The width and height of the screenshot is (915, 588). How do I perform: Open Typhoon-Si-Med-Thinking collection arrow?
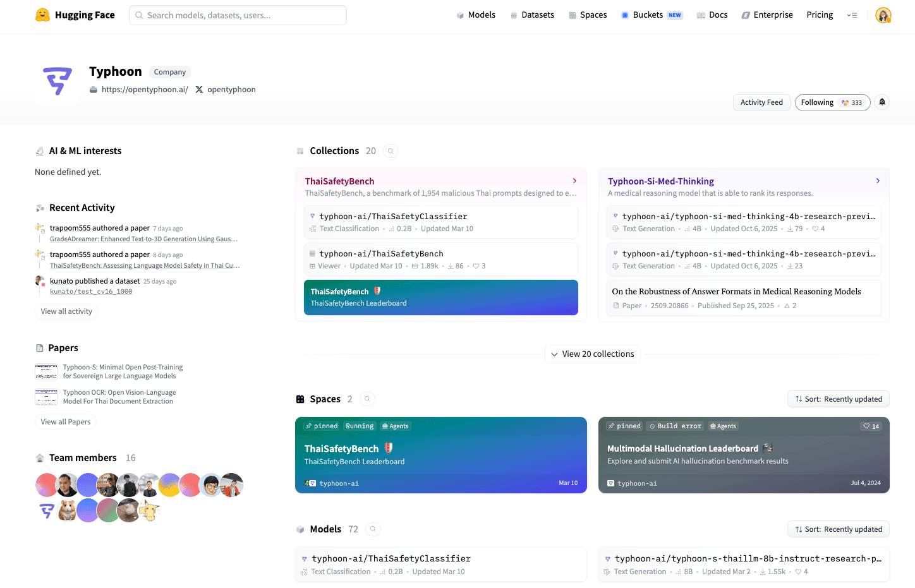pyautogui.click(x=878, y=181)
